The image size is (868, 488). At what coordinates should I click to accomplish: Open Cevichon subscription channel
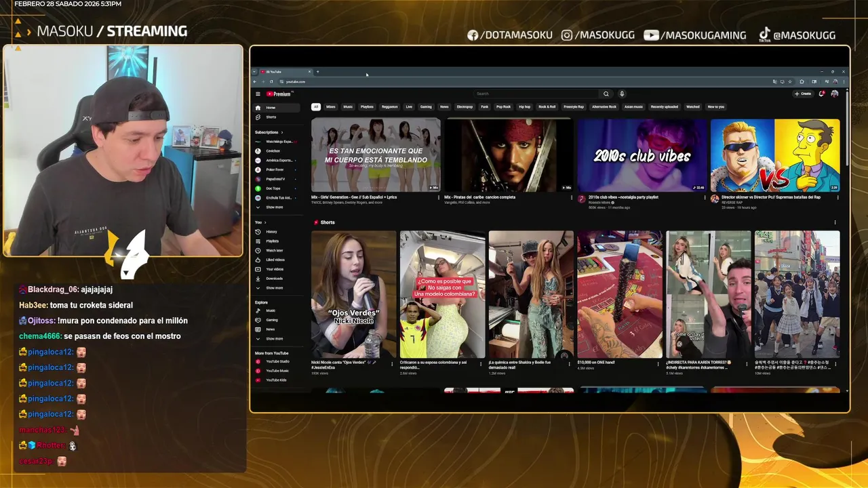click(277, 151)
